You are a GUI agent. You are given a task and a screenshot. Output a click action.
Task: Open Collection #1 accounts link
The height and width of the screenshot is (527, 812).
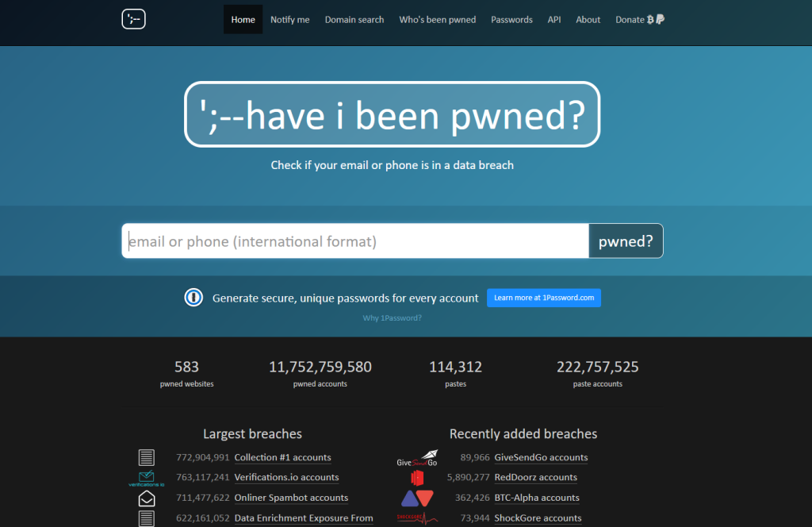coord(283,457)
